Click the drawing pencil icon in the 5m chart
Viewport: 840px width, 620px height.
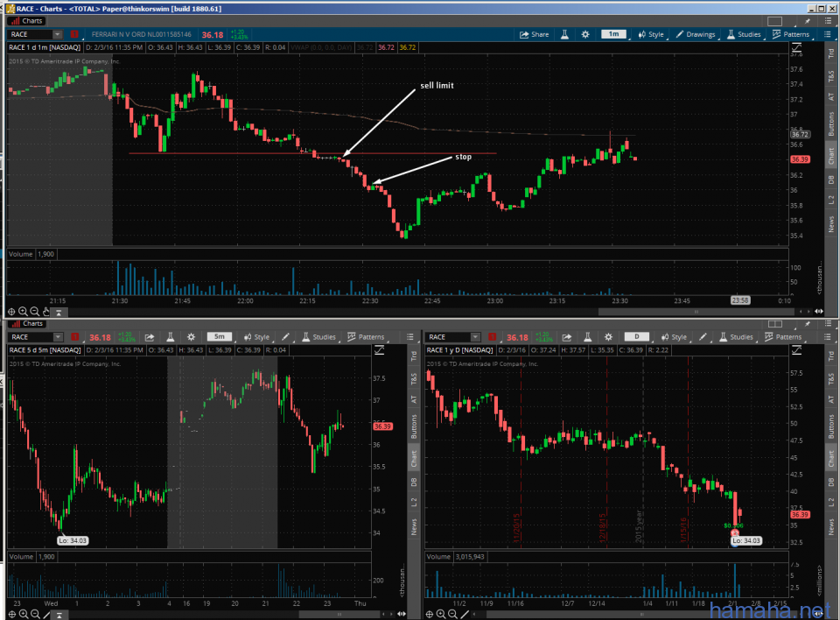coord(285,337)
